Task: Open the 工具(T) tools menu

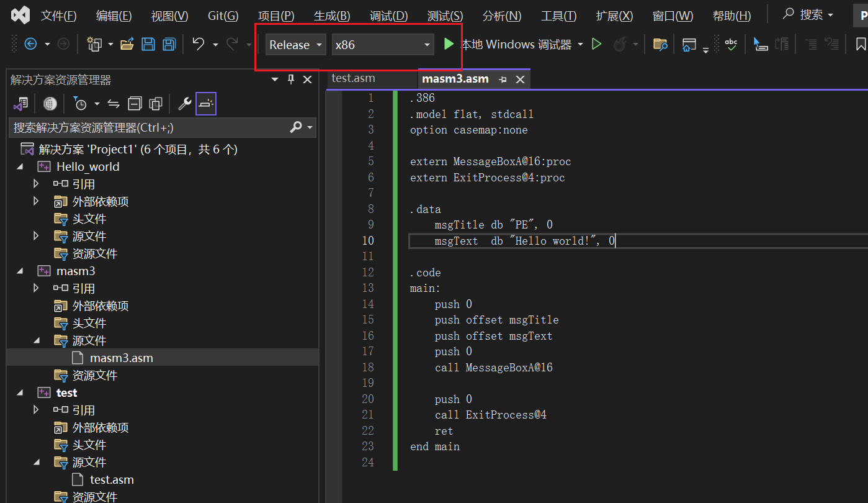Action: pyautogui.click(x=558, y=16)
